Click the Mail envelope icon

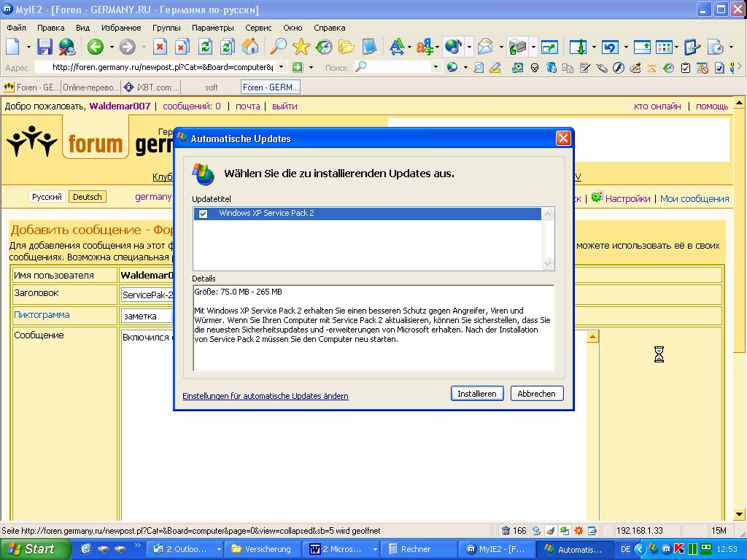click(485, 47)
